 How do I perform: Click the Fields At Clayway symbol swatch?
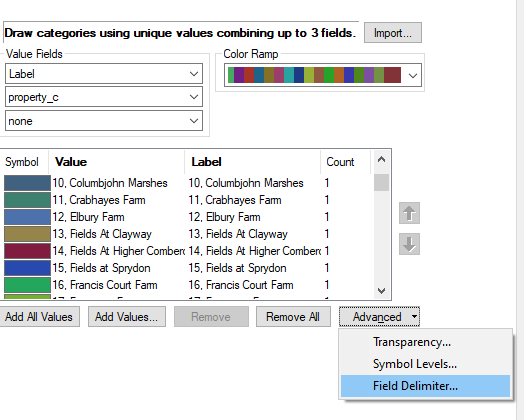(x=27, y=234)
